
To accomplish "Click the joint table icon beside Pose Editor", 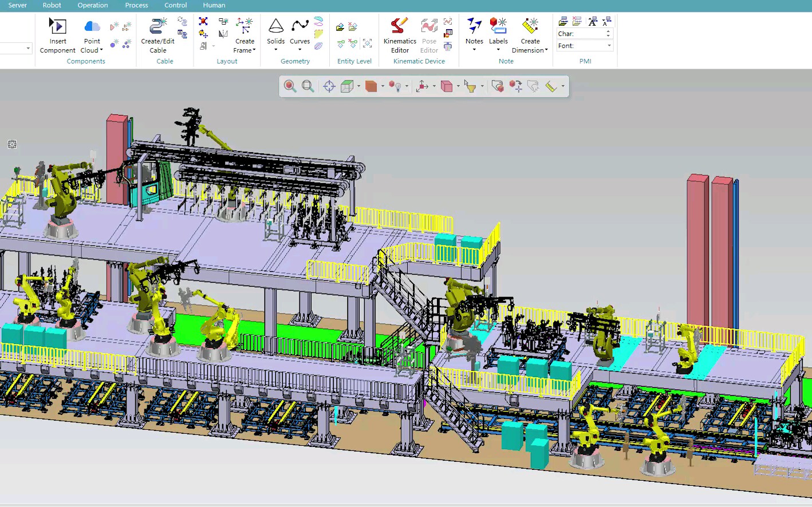I will click(x=448, y=34).
